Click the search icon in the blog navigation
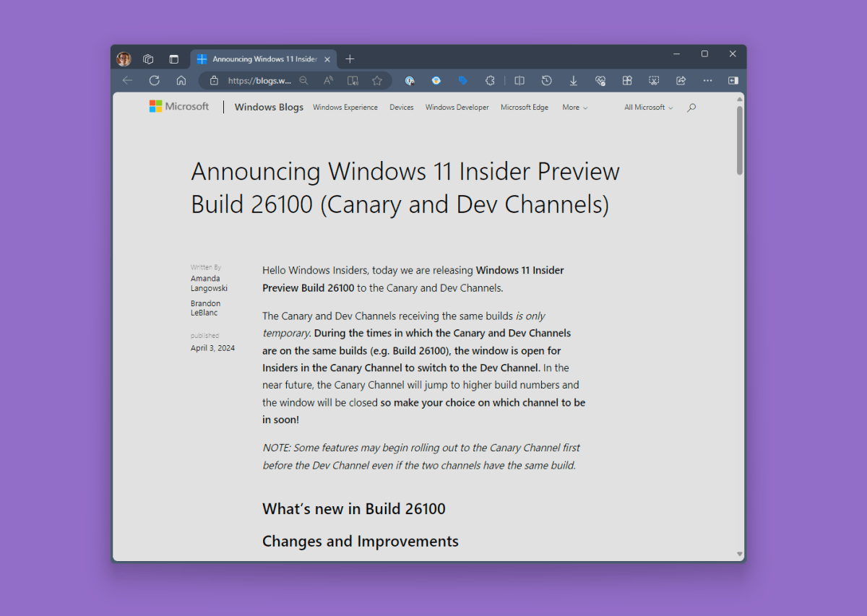 691,107
